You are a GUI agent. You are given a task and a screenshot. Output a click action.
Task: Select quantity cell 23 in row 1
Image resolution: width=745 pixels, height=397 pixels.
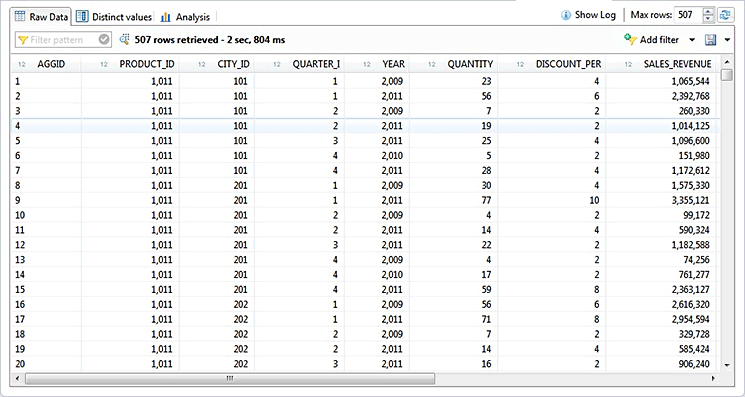click(x=455, y=82)
